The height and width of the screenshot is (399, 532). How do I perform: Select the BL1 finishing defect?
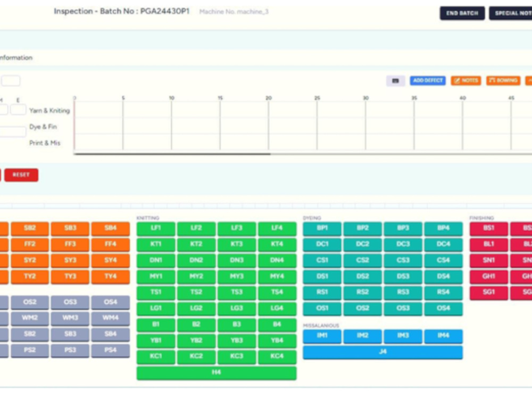point(488,244)
